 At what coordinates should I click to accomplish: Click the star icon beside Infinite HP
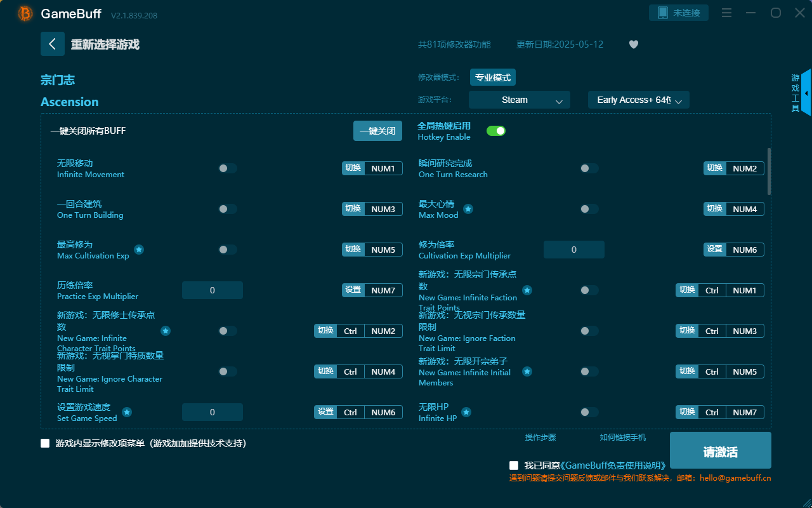[466, 411]
